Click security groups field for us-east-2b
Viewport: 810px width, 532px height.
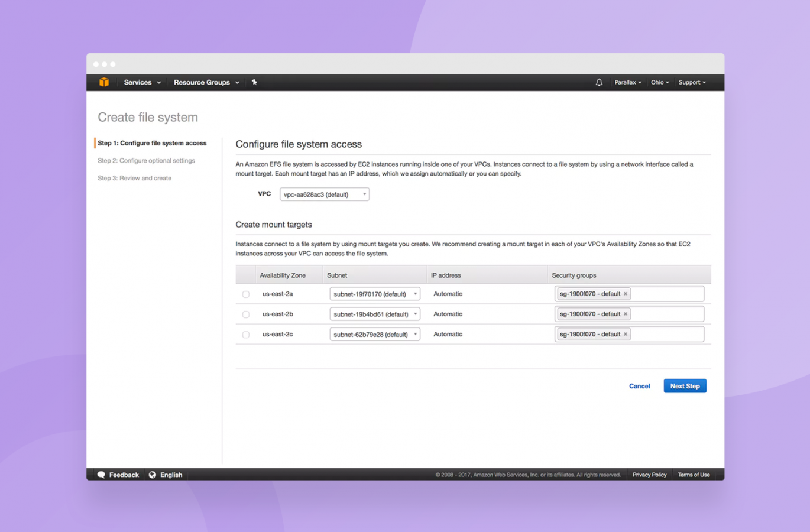point(629,314)
